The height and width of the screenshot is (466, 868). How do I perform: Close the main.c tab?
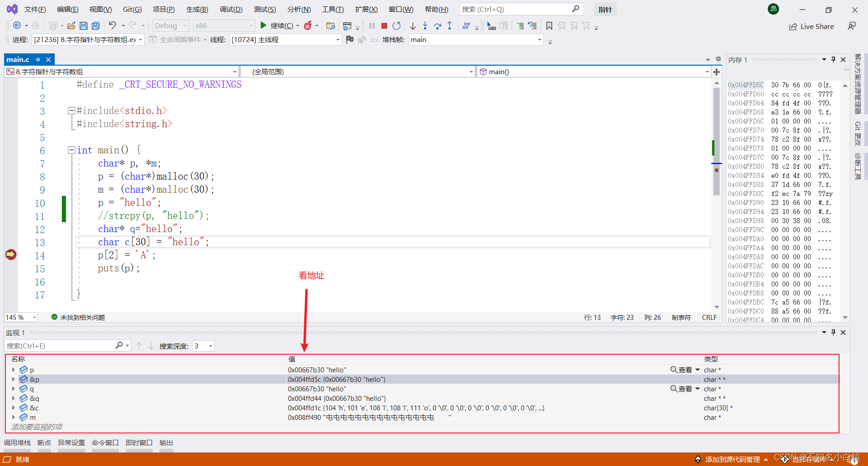[x=48, y=59]
